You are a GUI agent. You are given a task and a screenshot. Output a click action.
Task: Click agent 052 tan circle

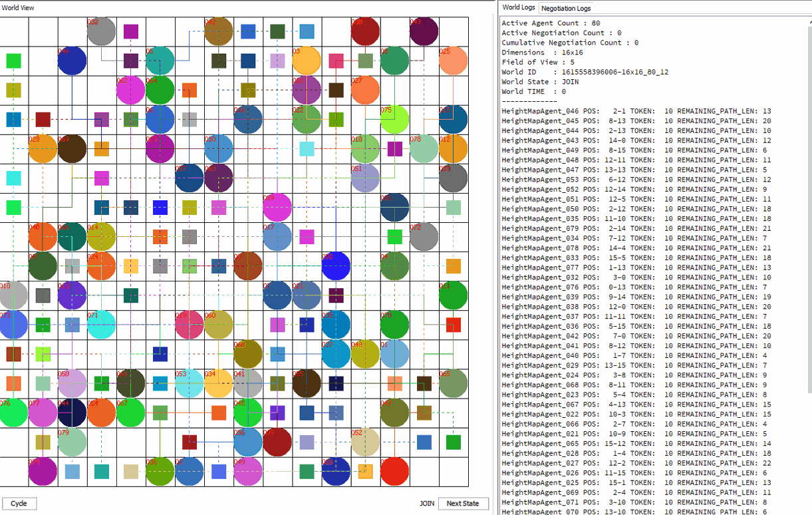point(365,442)
